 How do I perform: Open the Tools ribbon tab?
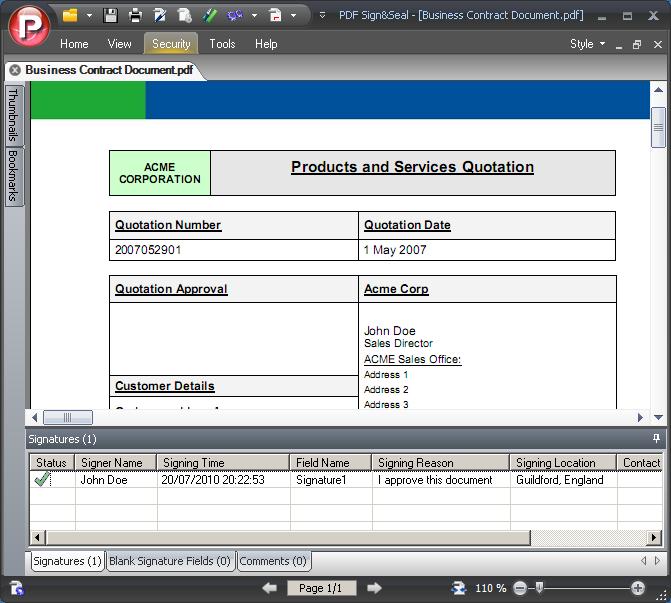pos(222,44)
